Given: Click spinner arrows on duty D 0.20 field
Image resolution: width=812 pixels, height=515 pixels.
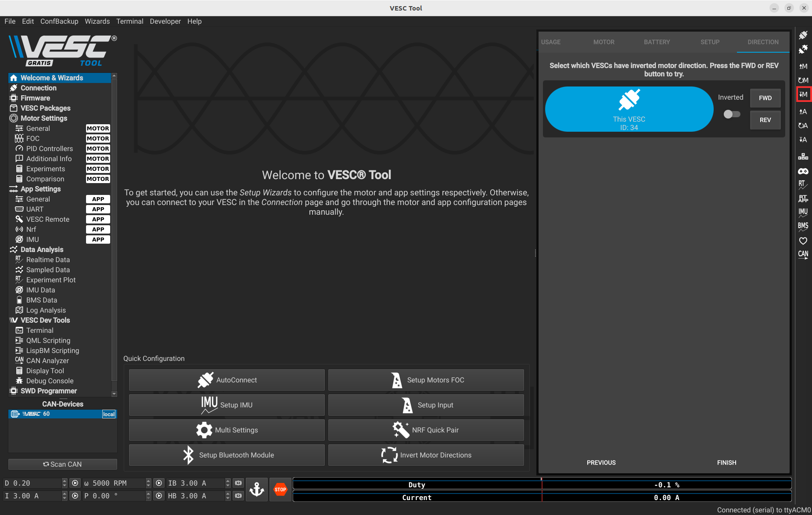Looking at the screenshot, I should point(65,483).
